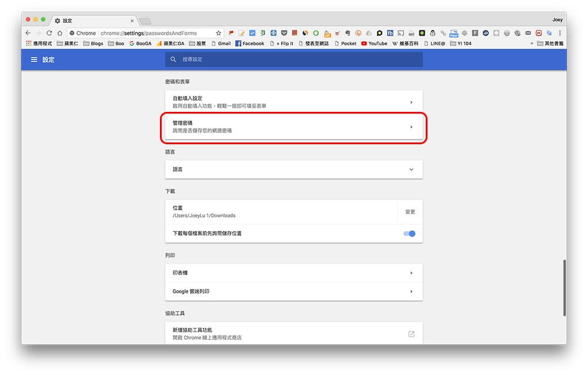Open the Google 雲端列印 row arrow
The width and height of the screenshot is (588, 375).
point(412,291)
